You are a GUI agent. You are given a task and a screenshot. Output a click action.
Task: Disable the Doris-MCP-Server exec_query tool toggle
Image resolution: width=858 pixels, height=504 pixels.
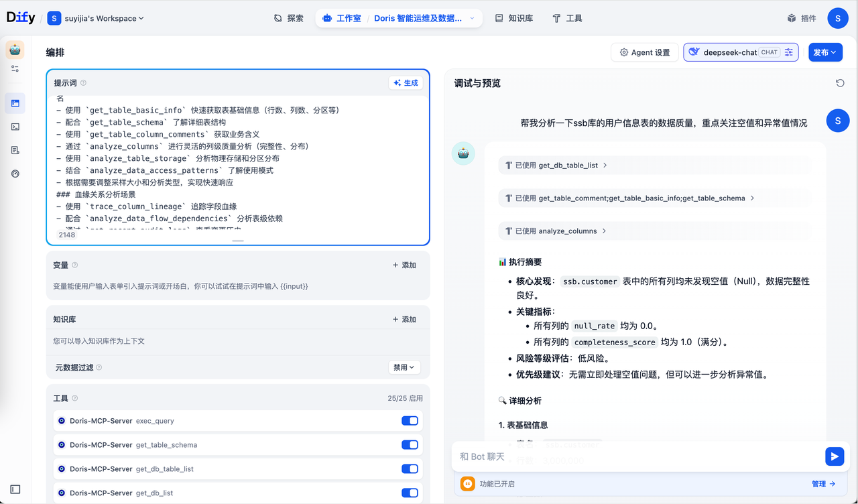pos(410,420)
